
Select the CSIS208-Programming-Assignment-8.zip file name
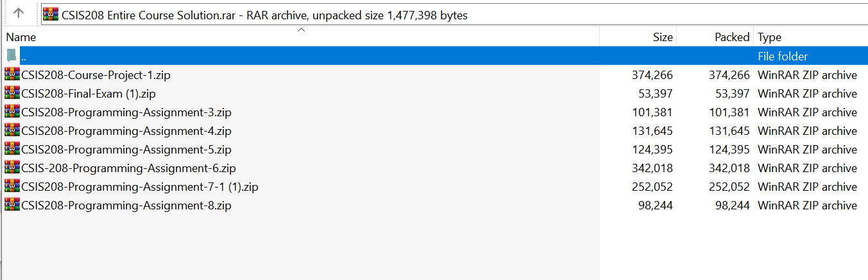point(126,206)
